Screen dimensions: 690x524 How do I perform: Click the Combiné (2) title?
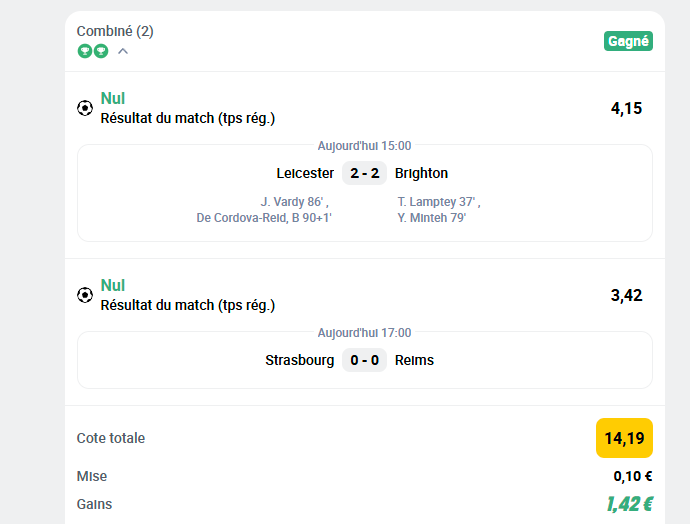[x=115, y=31]
